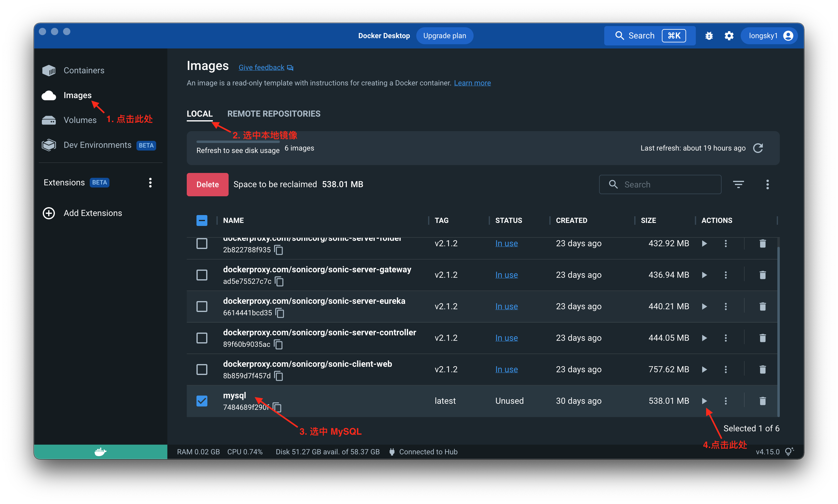Run the mysql image
The image size is (838, 504).
click(704, 401)
